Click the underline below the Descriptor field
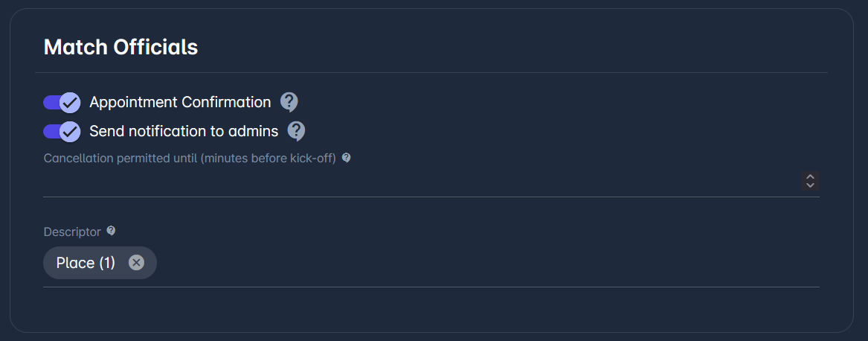Image resolution: width=868 pixels, height=341 pixels. click(431, 287)
